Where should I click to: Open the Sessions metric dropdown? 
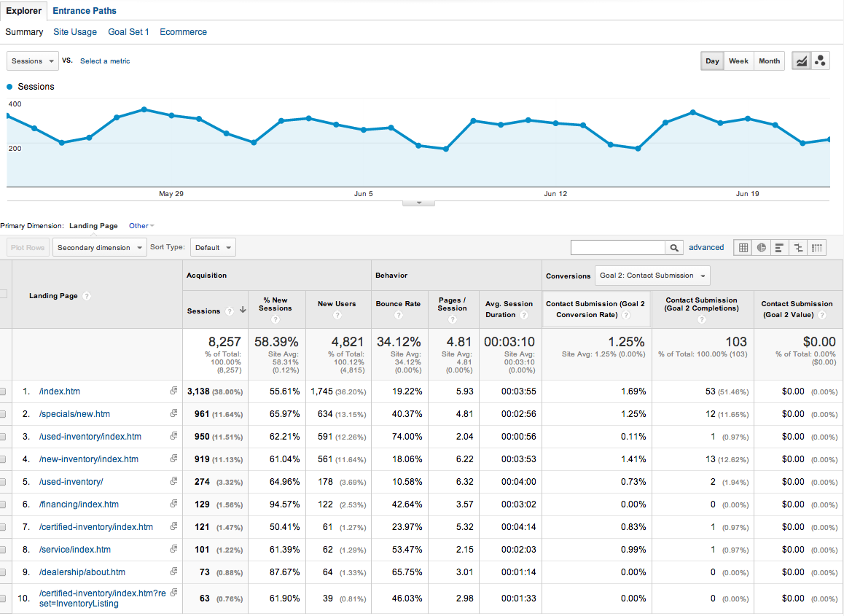[x=32, y=61]
